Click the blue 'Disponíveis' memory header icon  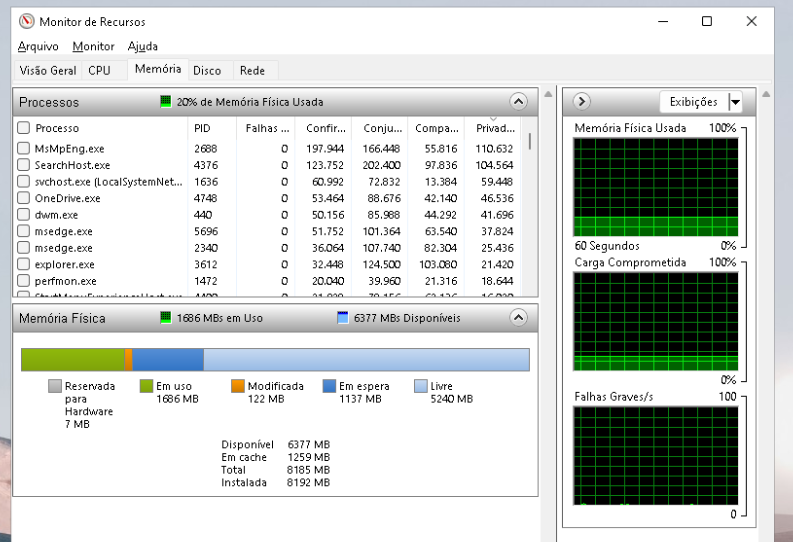point(343,318)
